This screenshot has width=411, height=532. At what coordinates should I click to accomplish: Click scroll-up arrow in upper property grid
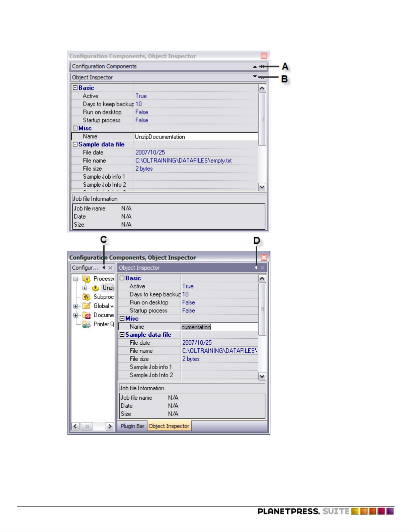[262, 88]
